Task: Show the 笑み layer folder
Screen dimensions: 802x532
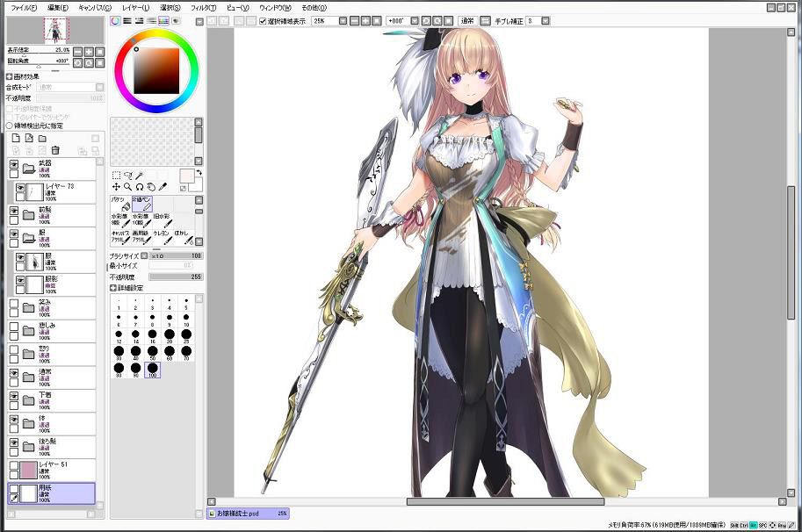Action: [x=14, y=304]
